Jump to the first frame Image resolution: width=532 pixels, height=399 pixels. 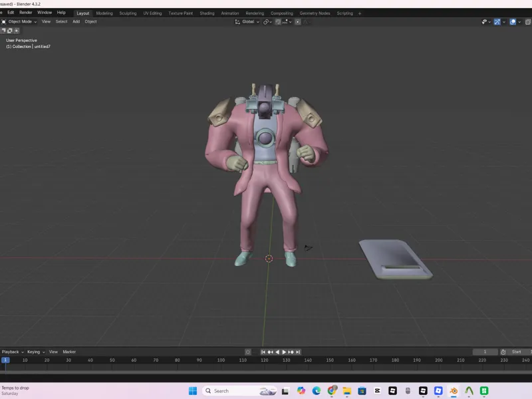point(263,352)
